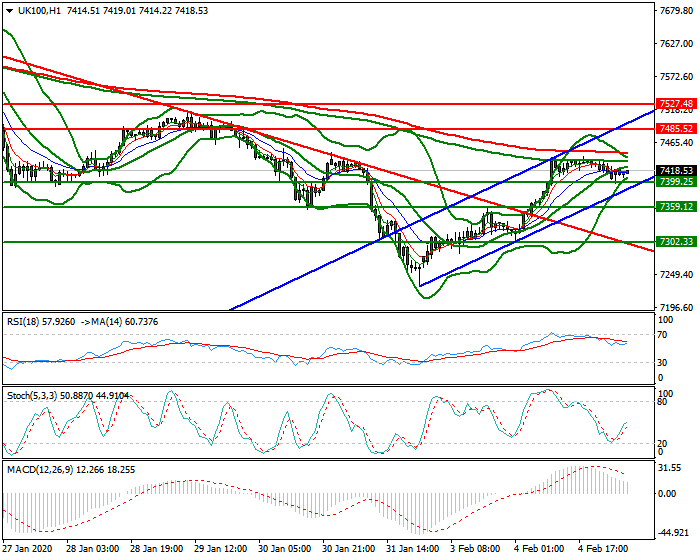
Task: Click the triangle arrow beside UK100,H1
Action: tap(9, 11)
